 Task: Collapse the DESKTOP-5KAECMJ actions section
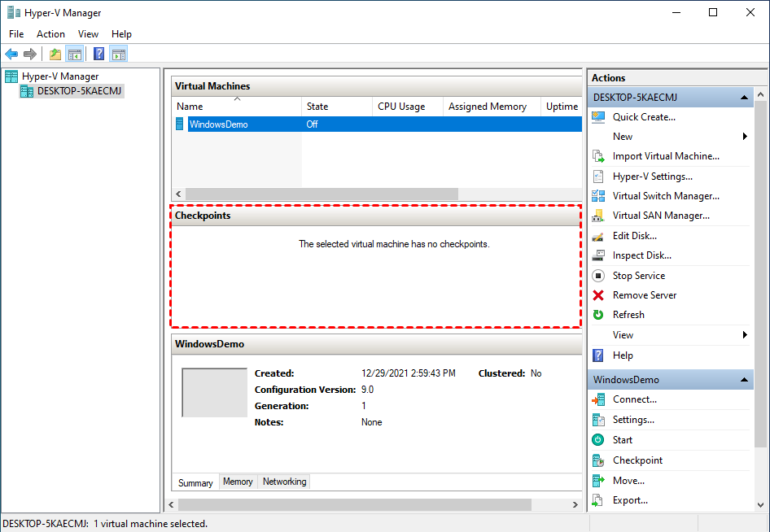744,98
